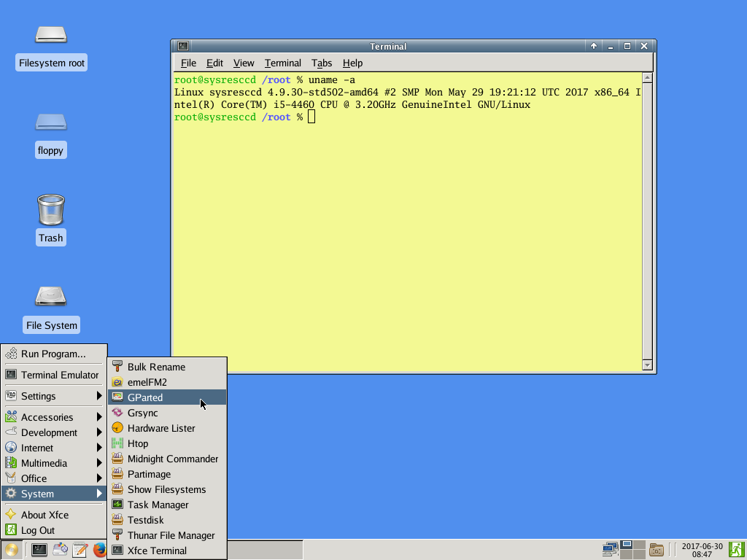Click the terminal scrollbar down arrow
This screenshot has width=747, height=560.
tap(647, 365)
